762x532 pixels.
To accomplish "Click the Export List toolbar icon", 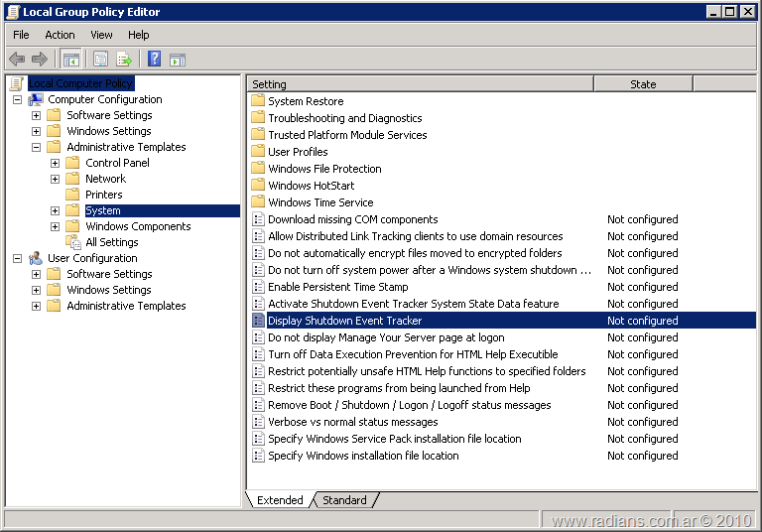I will [x=124, y=60].
